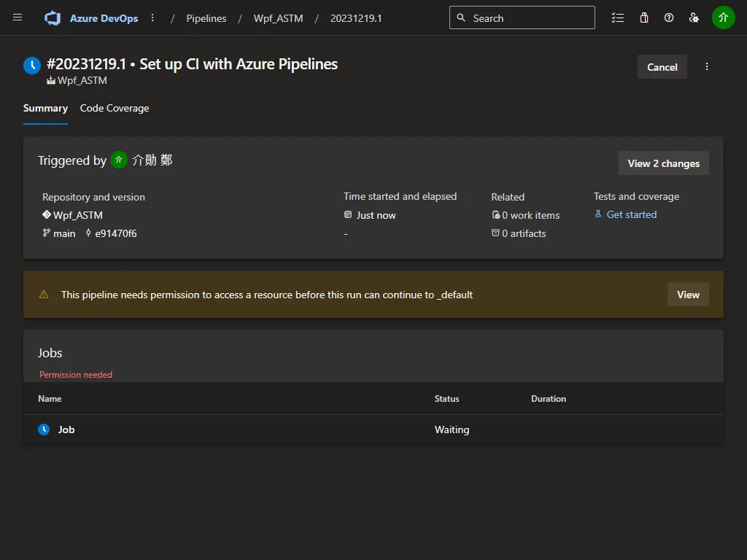Click View 2 changes button

pyautogui.click(x=663, y=163)
